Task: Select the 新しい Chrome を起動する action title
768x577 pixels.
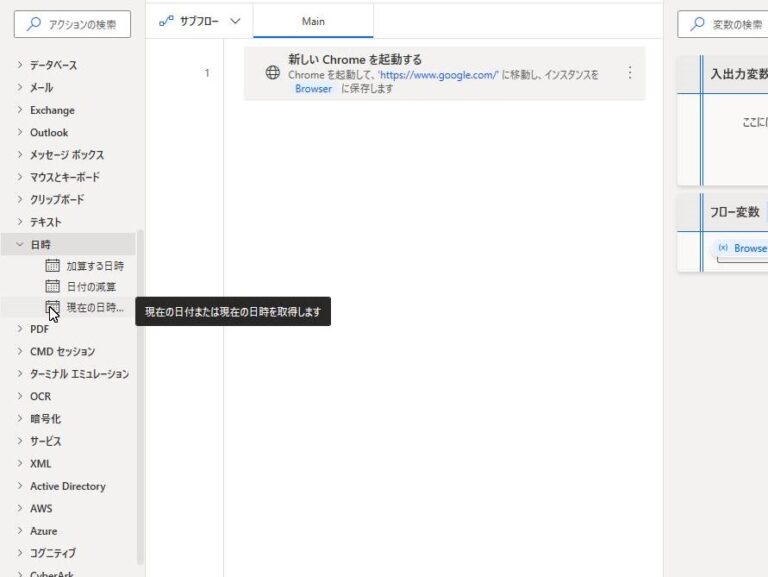Action: tap(355, 60)
